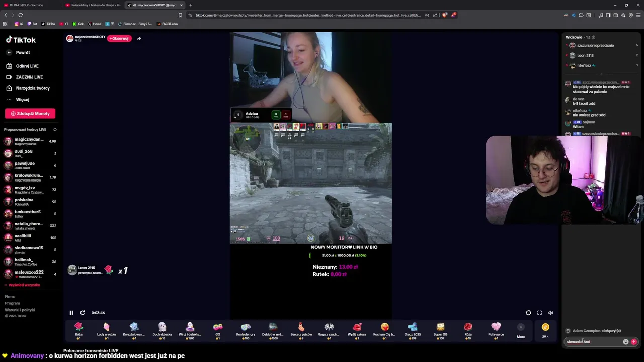Image resolution: width=644 pixels, height=362 pixels.
Task: Send the first Róża gift
Action: pyautogui.click(x=78, y=331)
